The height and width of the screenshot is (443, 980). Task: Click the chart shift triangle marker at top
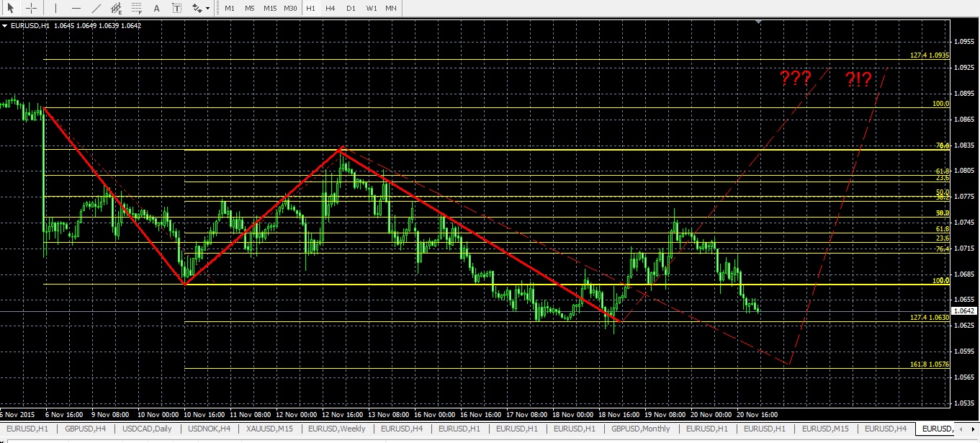(x=758, y=22)
